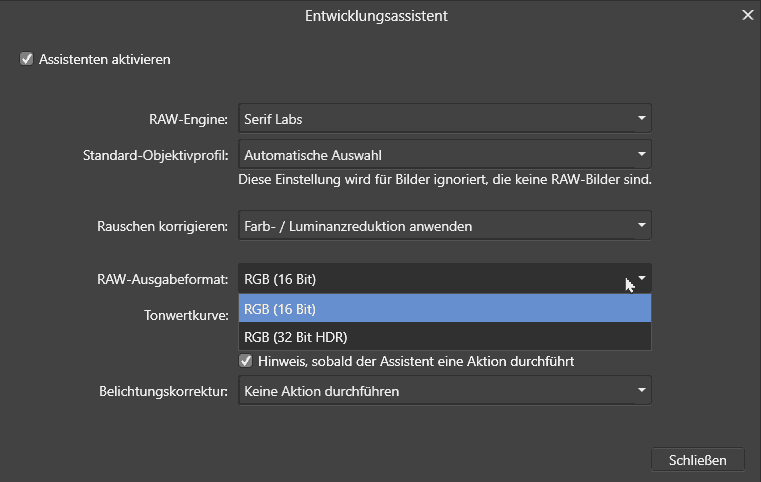Click the 'Assistenten aktivieren' label text
This screenshot has width=761, height=482.
click(104, 59)
